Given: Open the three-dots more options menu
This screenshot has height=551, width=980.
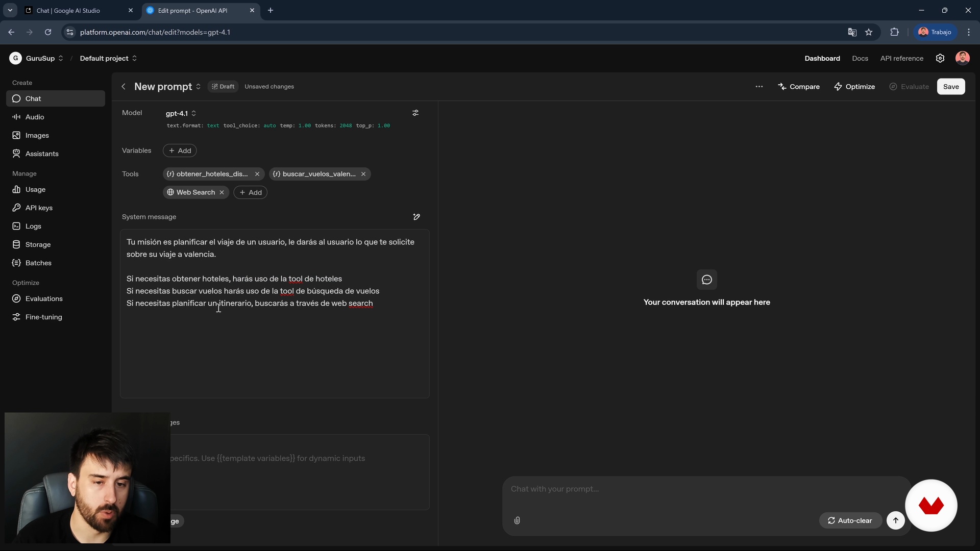Looking at the screenshot, I should 759,87.
